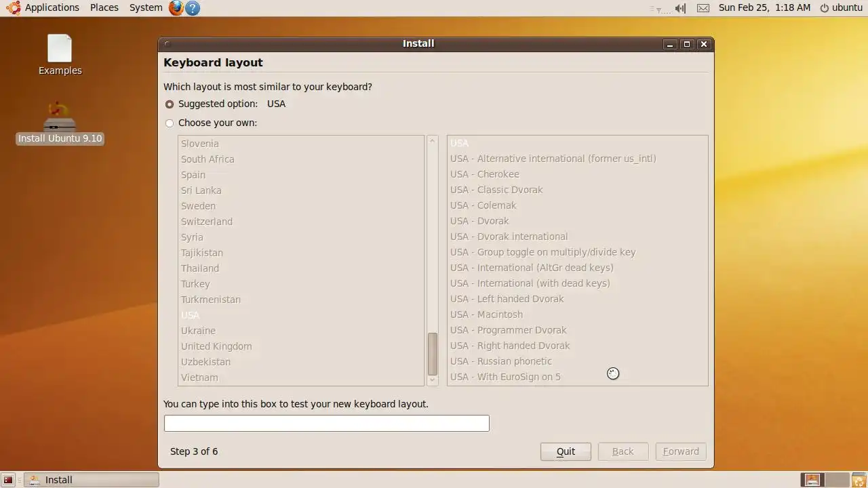Open the System menu
This screenshot has height=488, width=868.
pyautogui.click(x=146, y=8)
